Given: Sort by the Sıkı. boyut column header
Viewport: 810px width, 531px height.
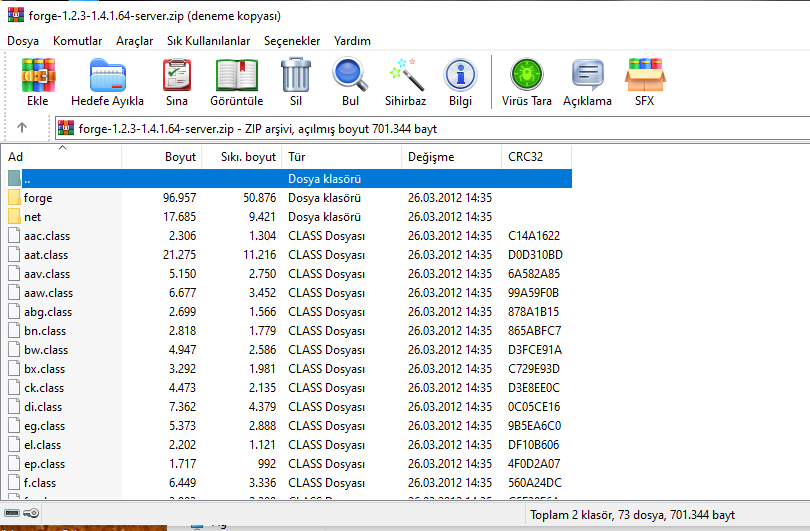Looking at the screenshot, I should [x=242, y=157].
